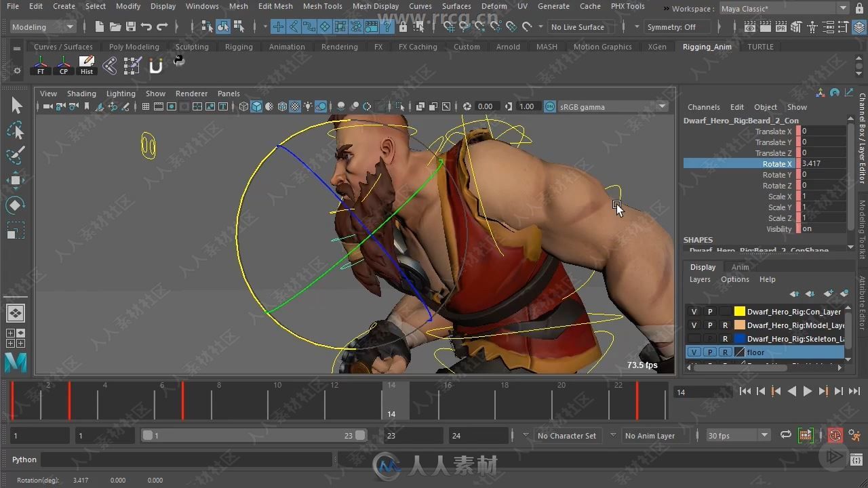Viewport: 868px width, 488px height.
Task: Click the range slider bar showing 1 to 23
Action: pos(254,435)
